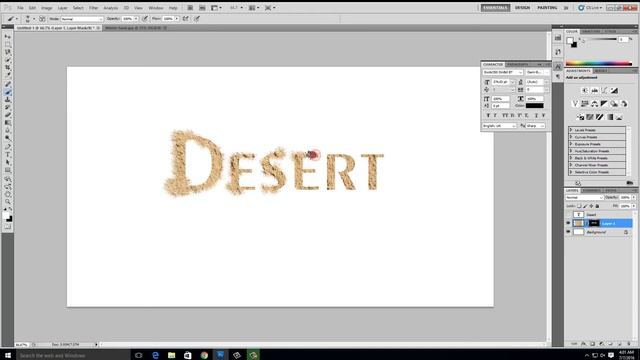Add a Vibrance adjustment
640x360 pixels.
coord(575,104)
